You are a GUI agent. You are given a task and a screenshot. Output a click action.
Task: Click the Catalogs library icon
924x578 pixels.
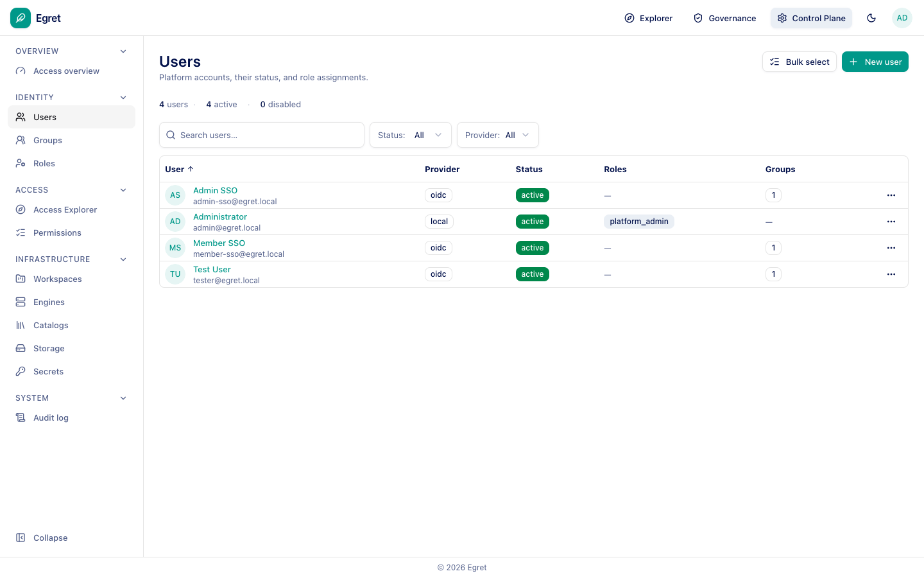[21, 325]
